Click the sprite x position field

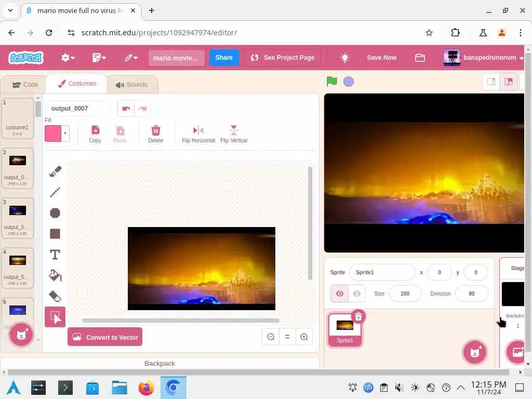click(x=440, y=272)
